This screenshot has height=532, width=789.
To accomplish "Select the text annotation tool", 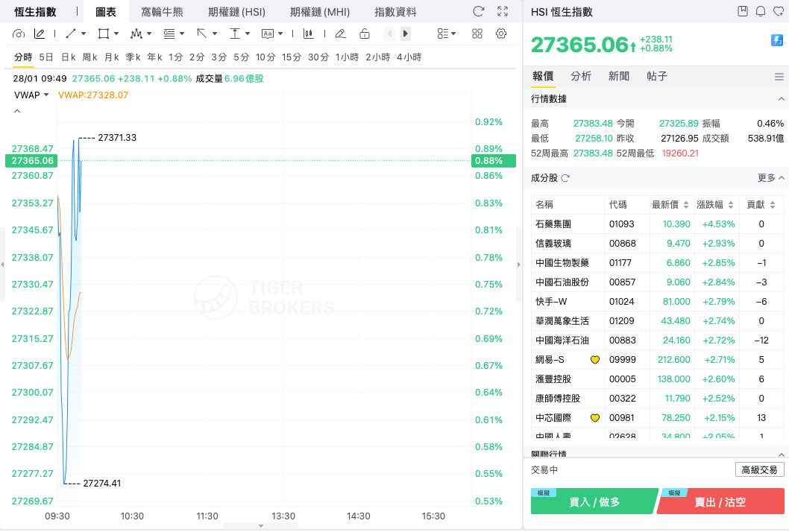I will coord(268,34).
